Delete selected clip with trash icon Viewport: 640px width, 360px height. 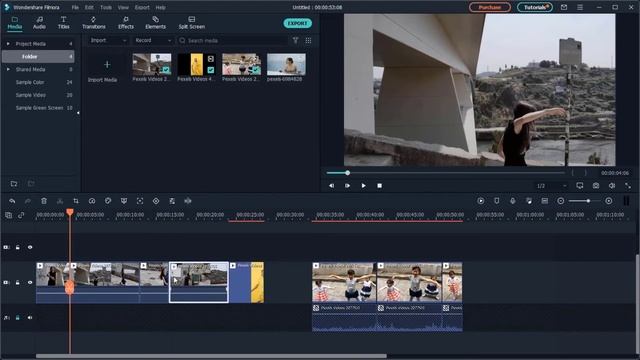point(44,201)
